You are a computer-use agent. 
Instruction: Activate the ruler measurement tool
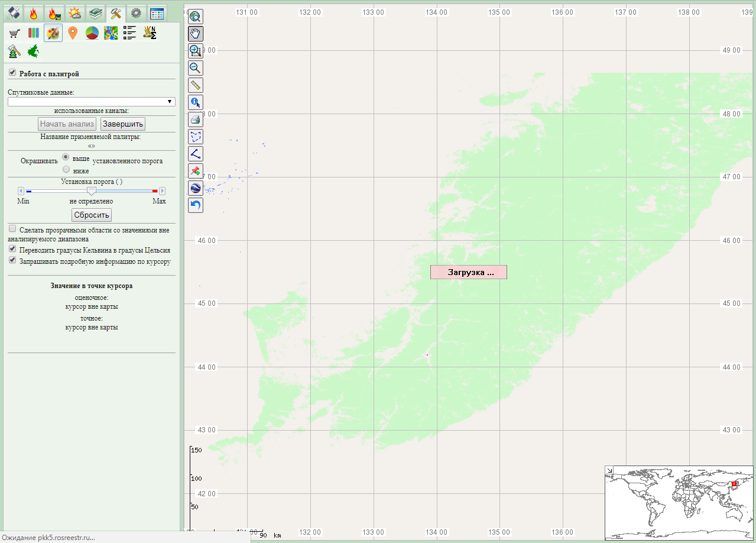[196, 85]
